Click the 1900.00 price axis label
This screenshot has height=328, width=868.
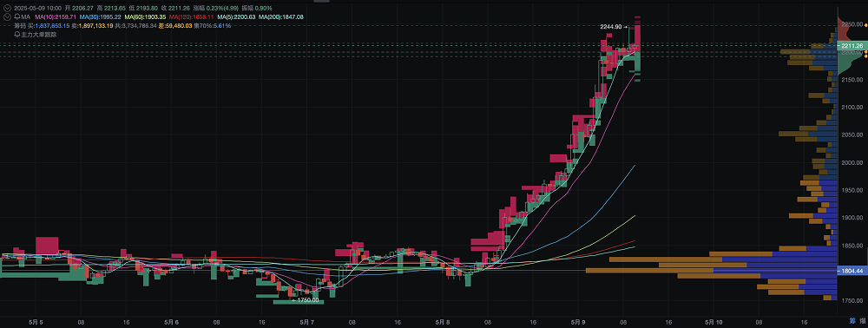(852, 218)
